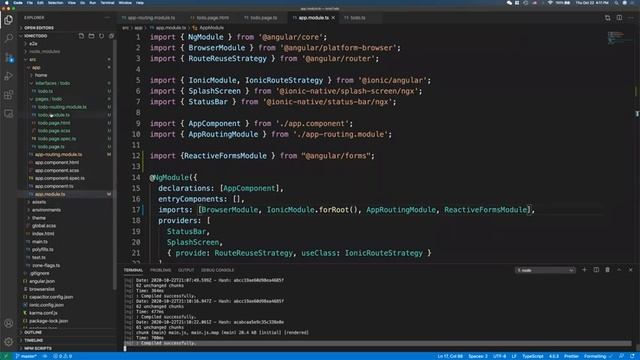Image resolution: width=640 pixels, height=360 pixels.
Task: Click the LF end-of-line indicator
Action: [514, 356]
